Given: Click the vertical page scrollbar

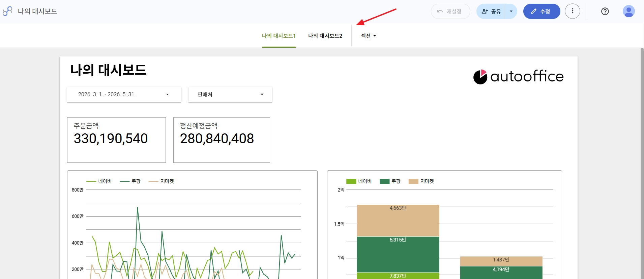Looking at the screenshot, I should coord(642,163).
